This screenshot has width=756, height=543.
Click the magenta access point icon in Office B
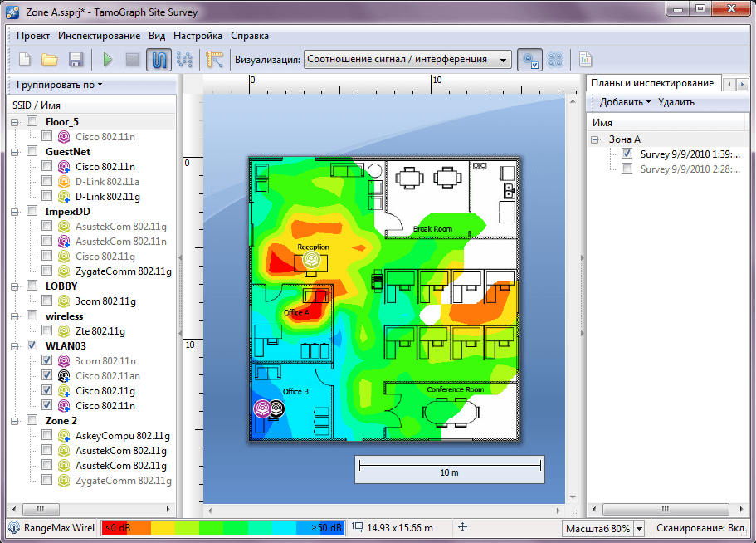262,409
